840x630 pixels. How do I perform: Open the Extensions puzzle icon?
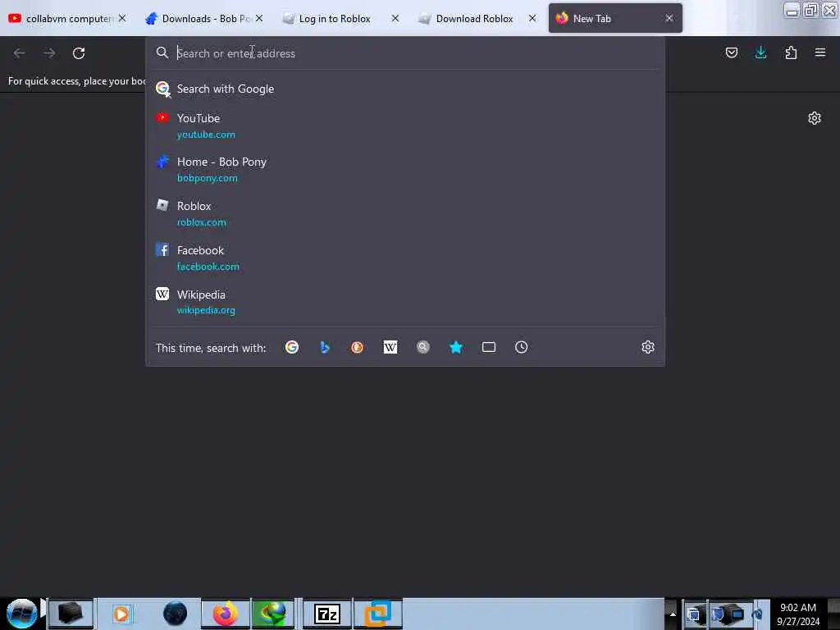point(791,52)
